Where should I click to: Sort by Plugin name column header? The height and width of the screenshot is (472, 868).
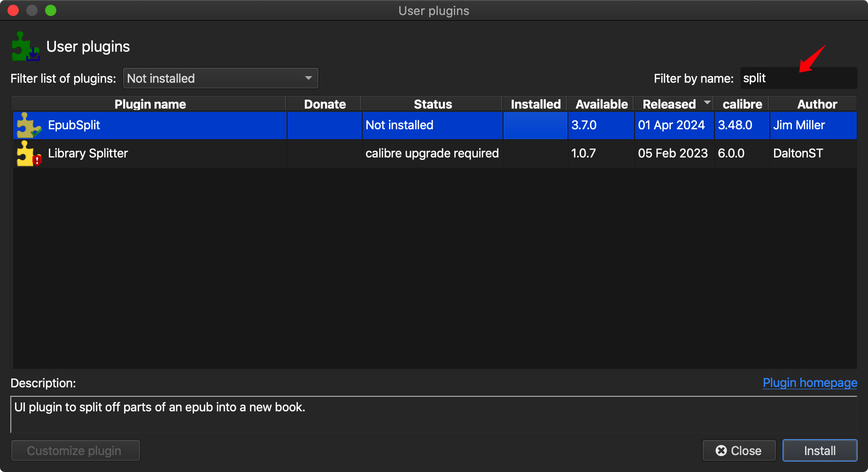coord(149,104)
